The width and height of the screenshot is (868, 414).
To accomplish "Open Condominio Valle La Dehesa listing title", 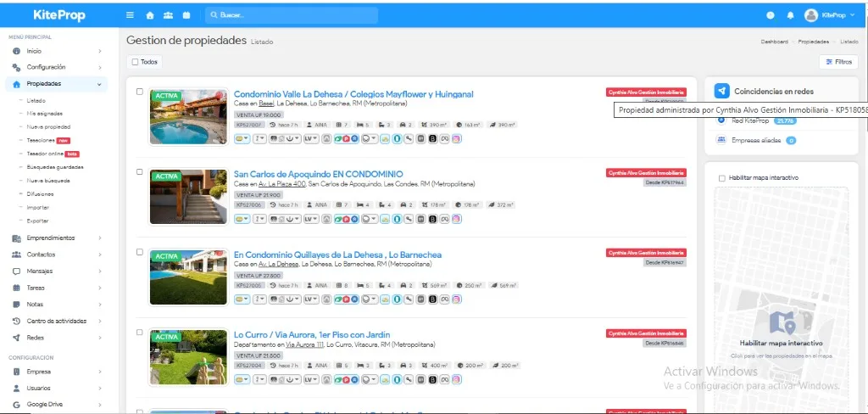I will point(353,94).
